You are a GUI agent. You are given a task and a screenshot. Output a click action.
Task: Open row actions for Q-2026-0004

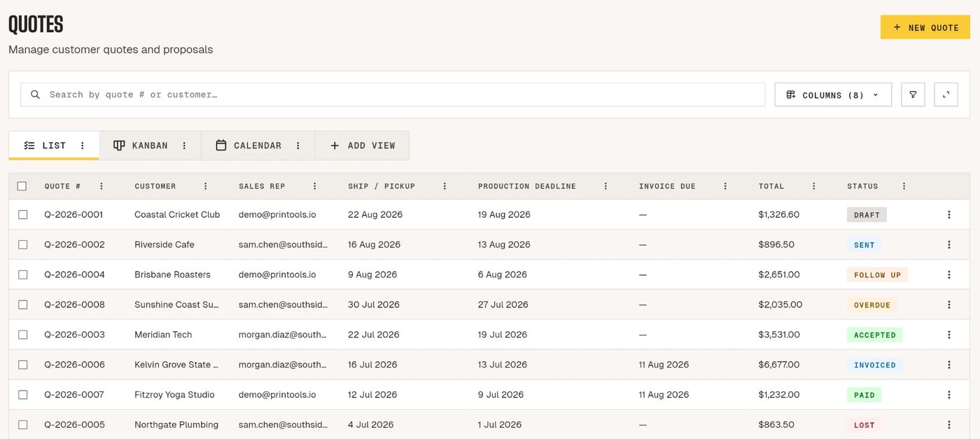(x=949, y=275)
